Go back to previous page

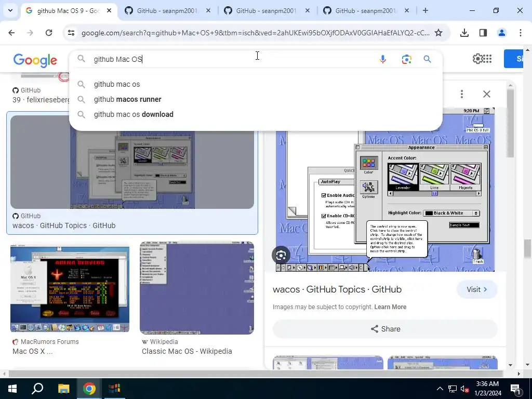click(11, 33)
